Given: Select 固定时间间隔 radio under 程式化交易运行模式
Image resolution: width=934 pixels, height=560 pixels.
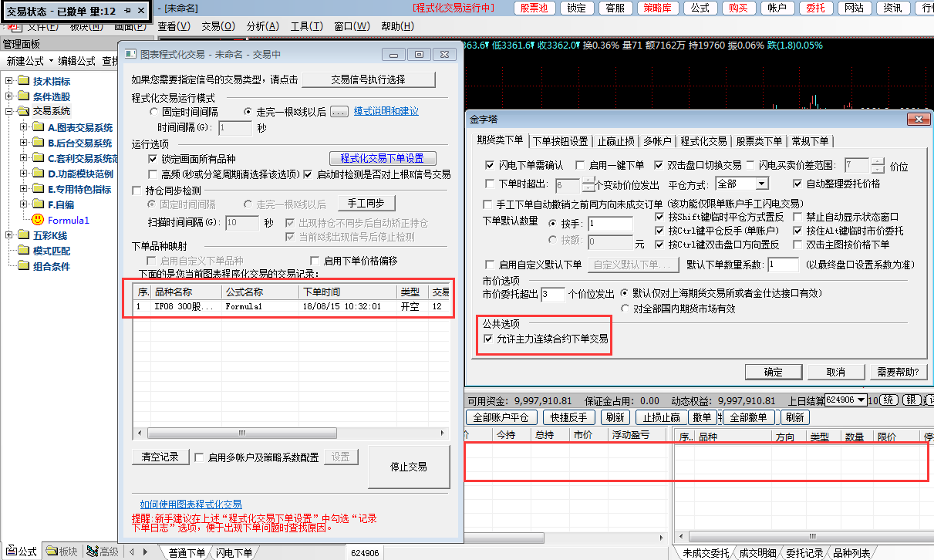Looking at the screenshot, I should click(154, 112).
